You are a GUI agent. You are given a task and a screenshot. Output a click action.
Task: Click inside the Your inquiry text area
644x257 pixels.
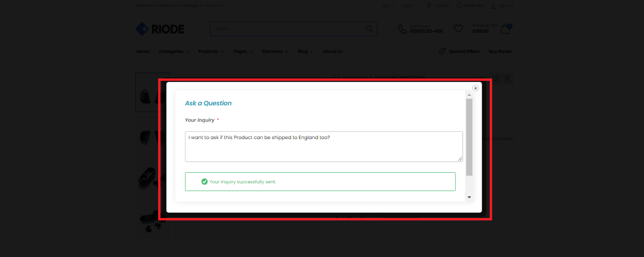[324, 146]
